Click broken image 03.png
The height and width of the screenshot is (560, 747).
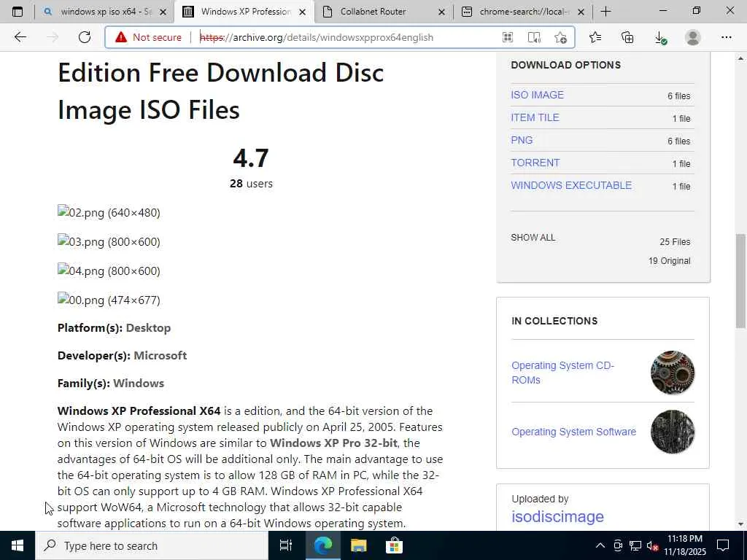click(109, 241)
